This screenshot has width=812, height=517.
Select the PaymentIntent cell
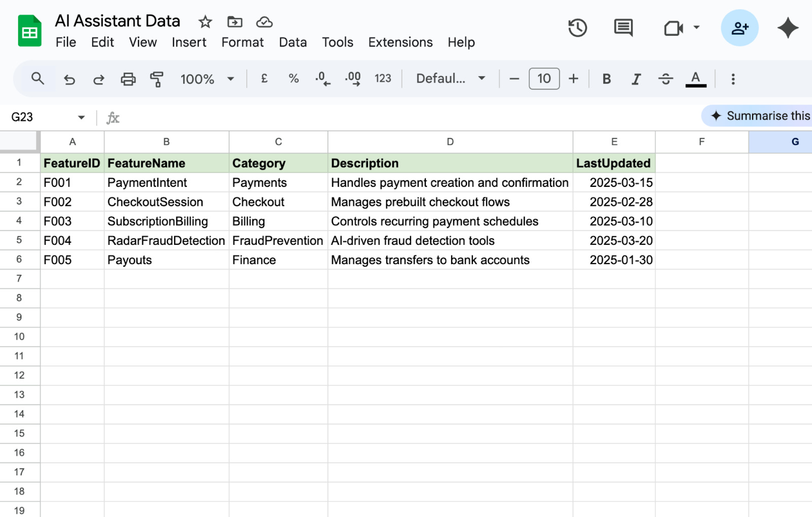(166, 182)
